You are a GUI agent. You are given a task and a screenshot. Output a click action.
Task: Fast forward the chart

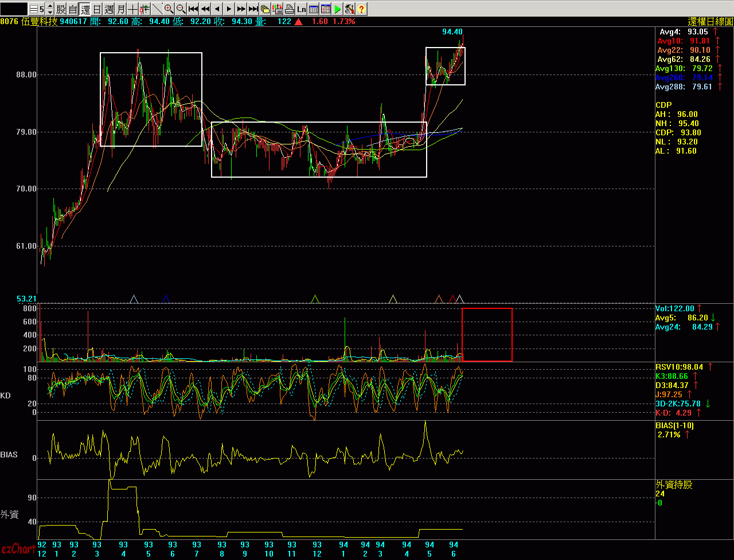(241, 9)
